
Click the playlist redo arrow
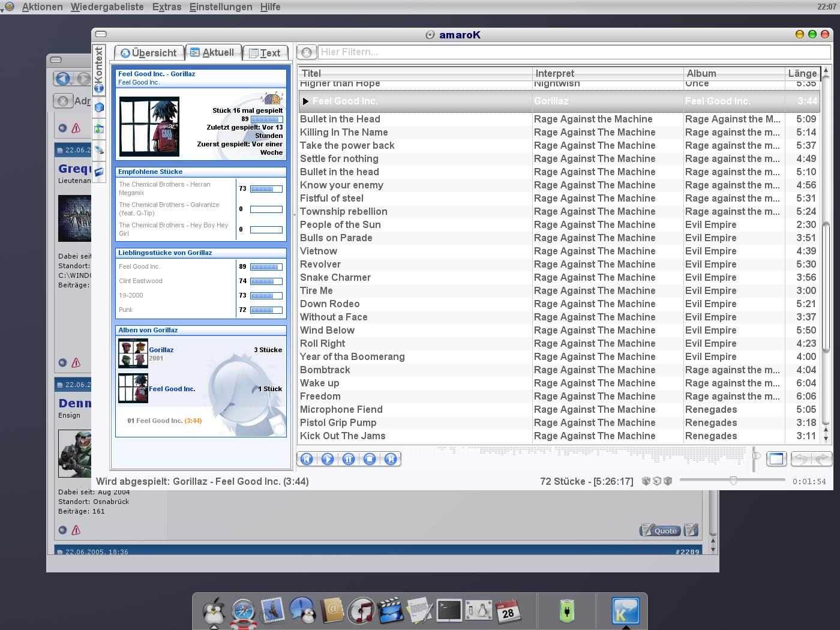point(821,459)
